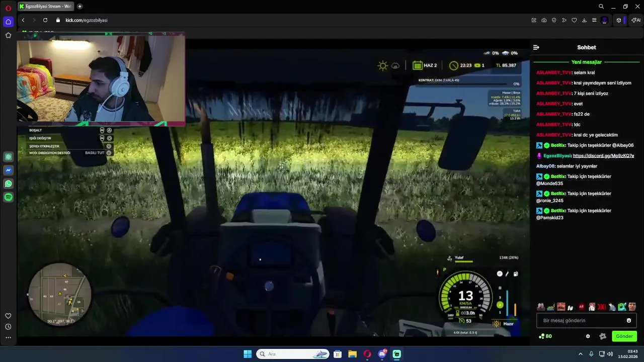
Task: Click ASLANBEY_TVV name on selam kral message
Action: pyautogui.click(x=554, y=72)
